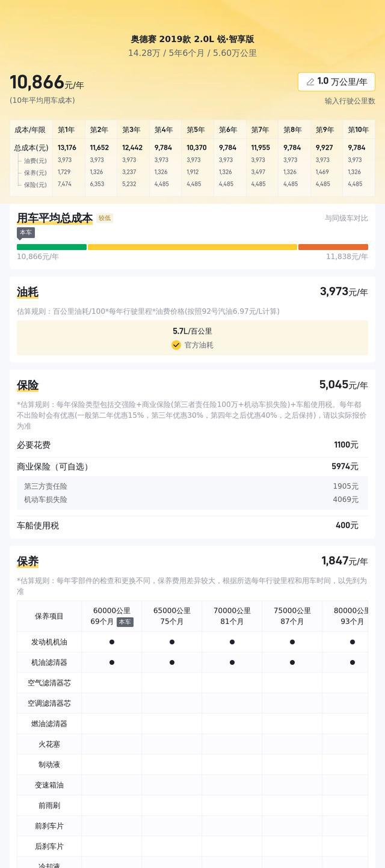
Task: Click the green segment of the cost bar
Action: pos(52,247)
